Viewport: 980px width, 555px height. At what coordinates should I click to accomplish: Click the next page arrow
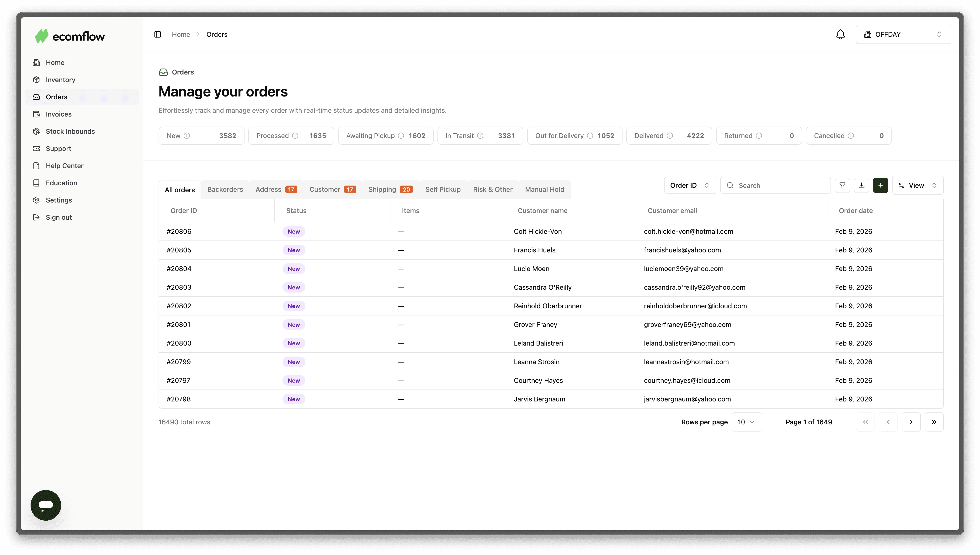pos(911,422)
